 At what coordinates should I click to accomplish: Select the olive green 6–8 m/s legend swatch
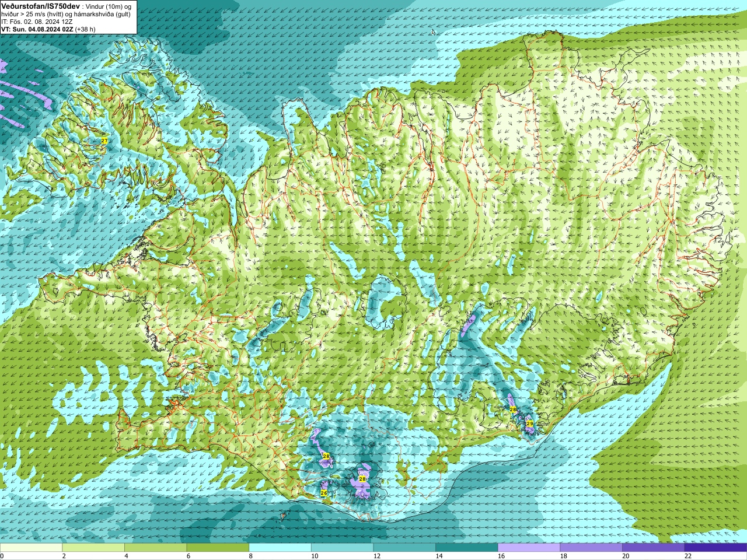click(218, 548)
